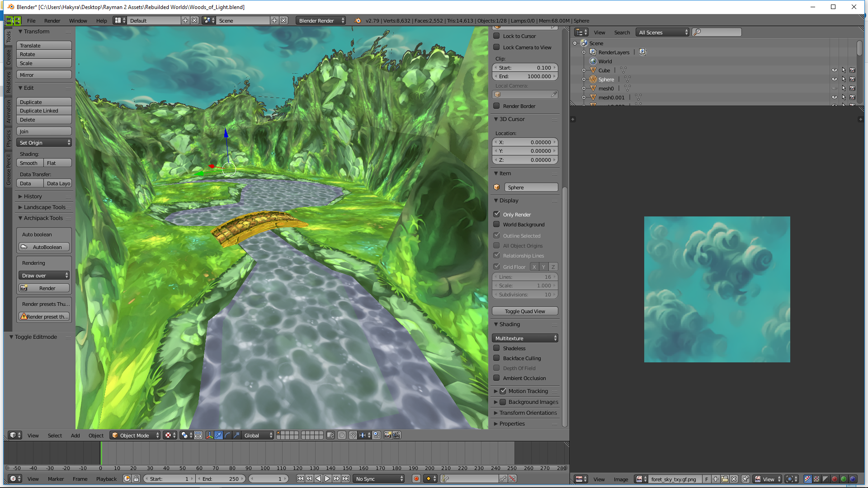The height and width of the screenshot is (488, 868).
Task: Click the eyedropper in Local Camera field
Action: pyautogui.click(x=554, y=94)
